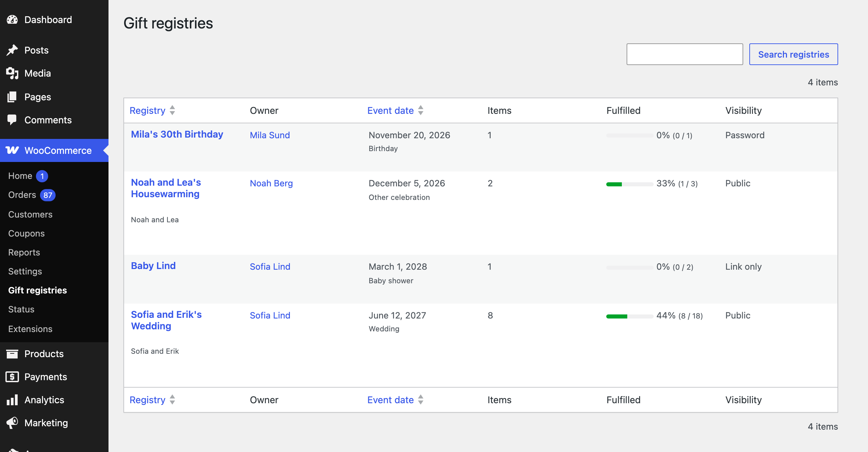Focus the registry search input field

pos(685,54)
